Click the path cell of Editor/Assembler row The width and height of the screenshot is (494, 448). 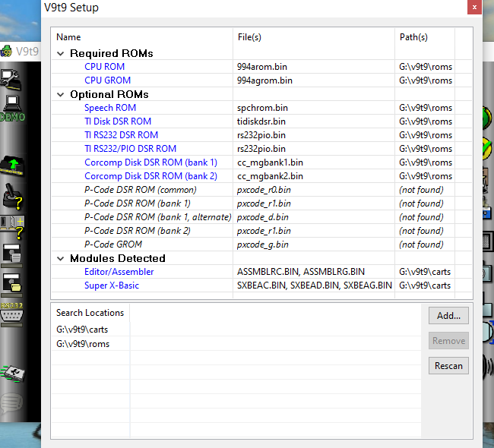tap(425, 272)
